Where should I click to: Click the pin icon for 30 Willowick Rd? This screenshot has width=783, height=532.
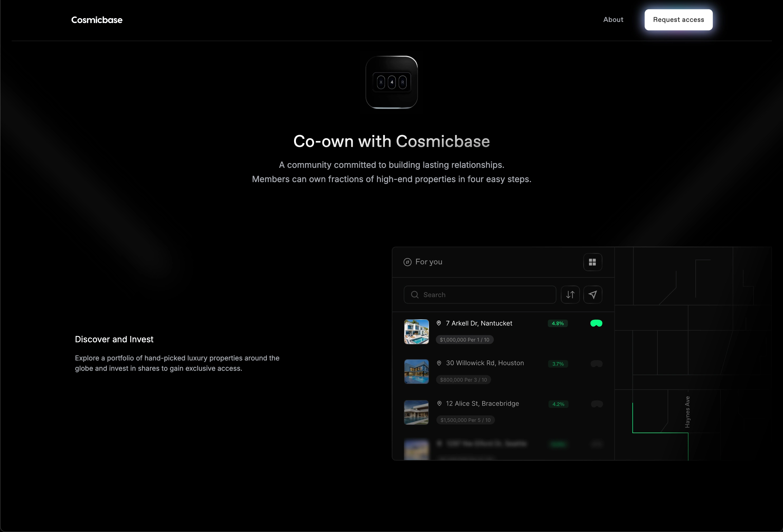[x=439, y=363]
